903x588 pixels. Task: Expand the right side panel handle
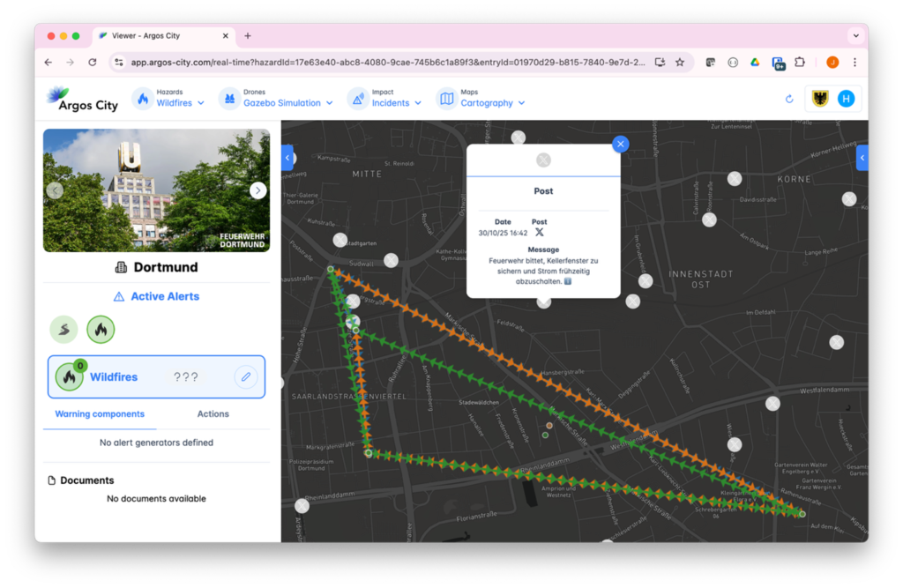point(862,158)
